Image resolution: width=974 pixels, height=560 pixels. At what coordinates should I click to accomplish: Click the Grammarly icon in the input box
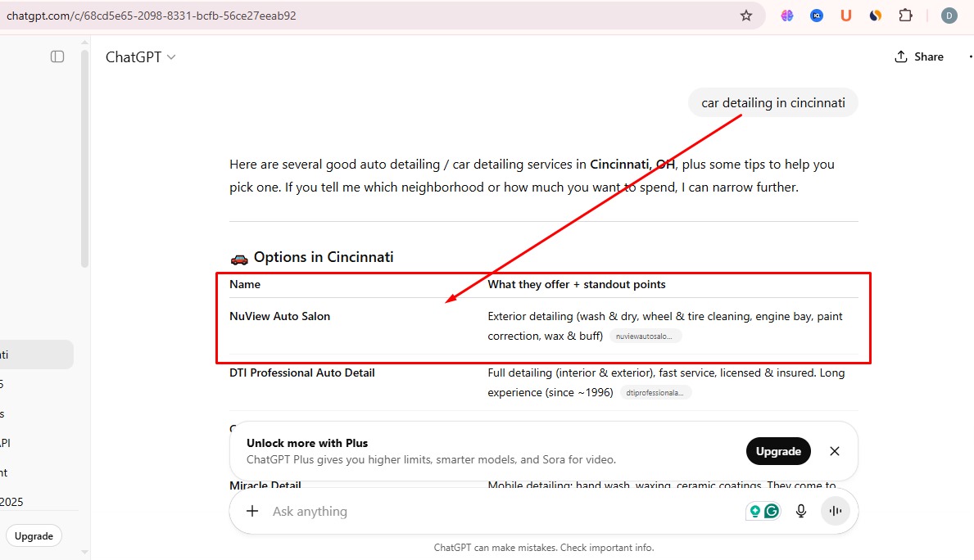click(771, 511)
